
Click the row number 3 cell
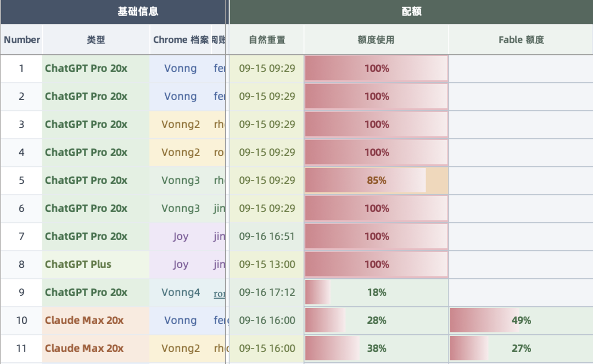[21, 125]
